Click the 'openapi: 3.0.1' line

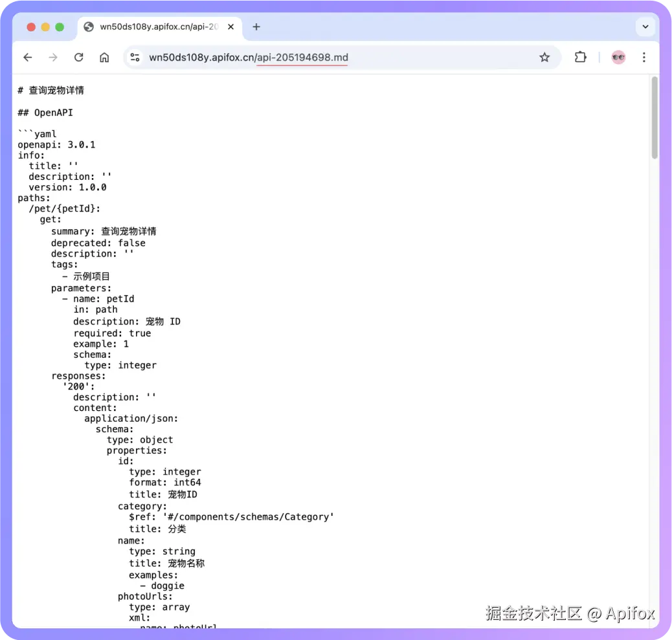(56, 145)
